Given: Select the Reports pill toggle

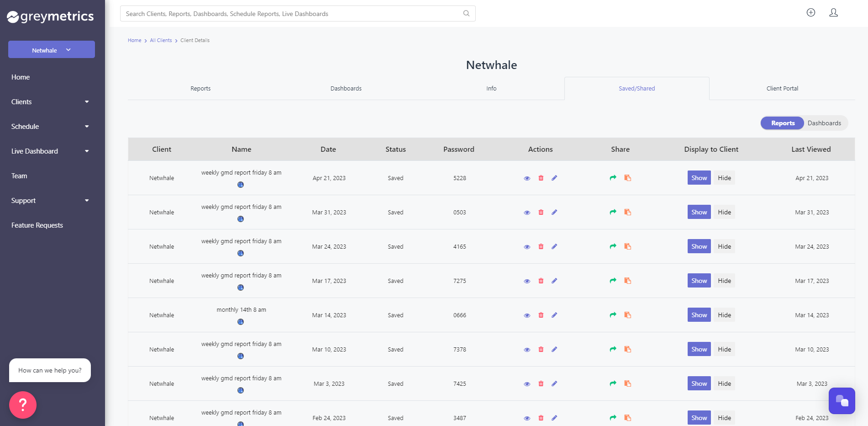Looking at the screenshot, I should tap(783, 123).
